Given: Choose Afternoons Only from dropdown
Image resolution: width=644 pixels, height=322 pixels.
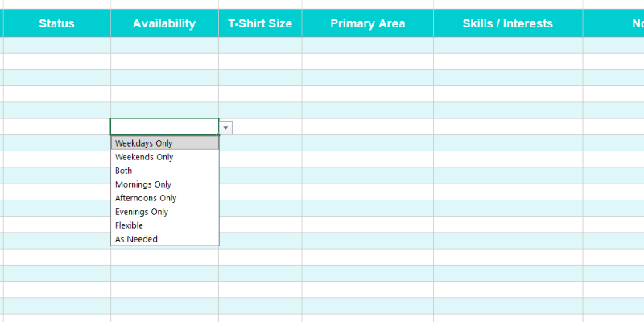Looking at the screenshot, I should tap(165, 198).
